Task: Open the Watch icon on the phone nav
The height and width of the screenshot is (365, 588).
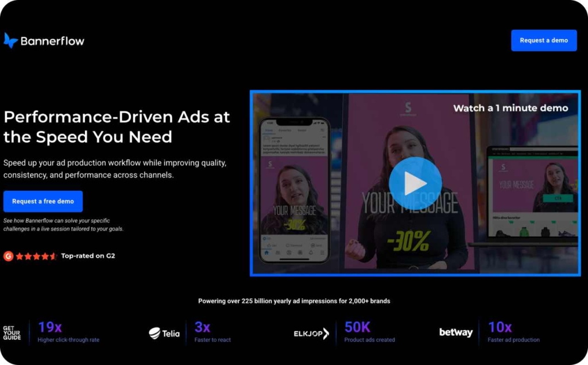Action: tap(289, 252)
